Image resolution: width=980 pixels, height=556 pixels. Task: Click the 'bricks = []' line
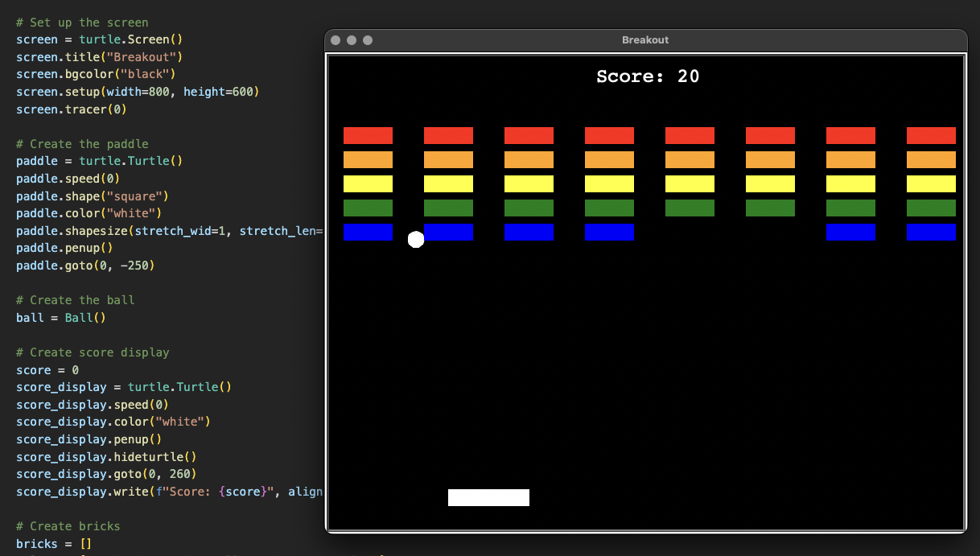point(54,544)
